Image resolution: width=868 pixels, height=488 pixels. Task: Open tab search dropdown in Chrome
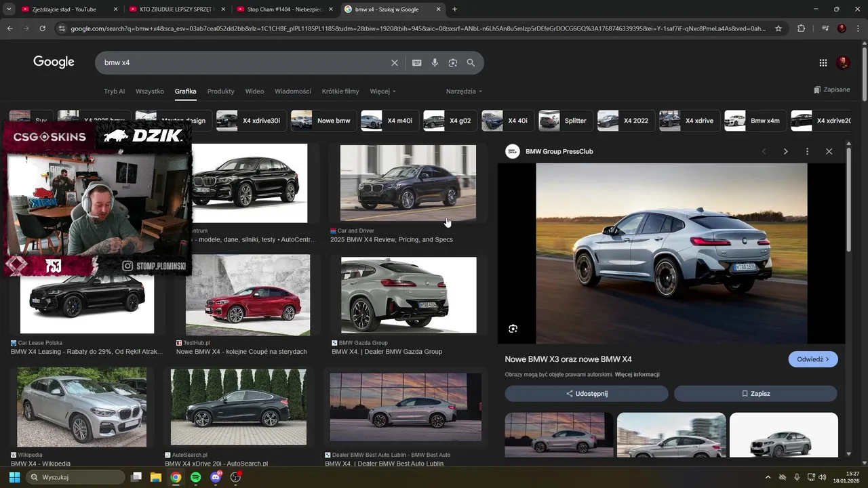point(9,9)
